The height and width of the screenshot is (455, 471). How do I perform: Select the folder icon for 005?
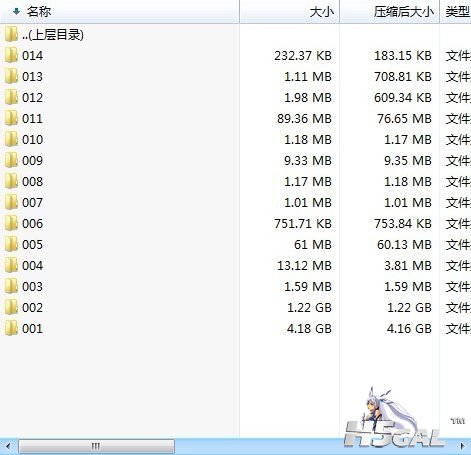point(11,244)
